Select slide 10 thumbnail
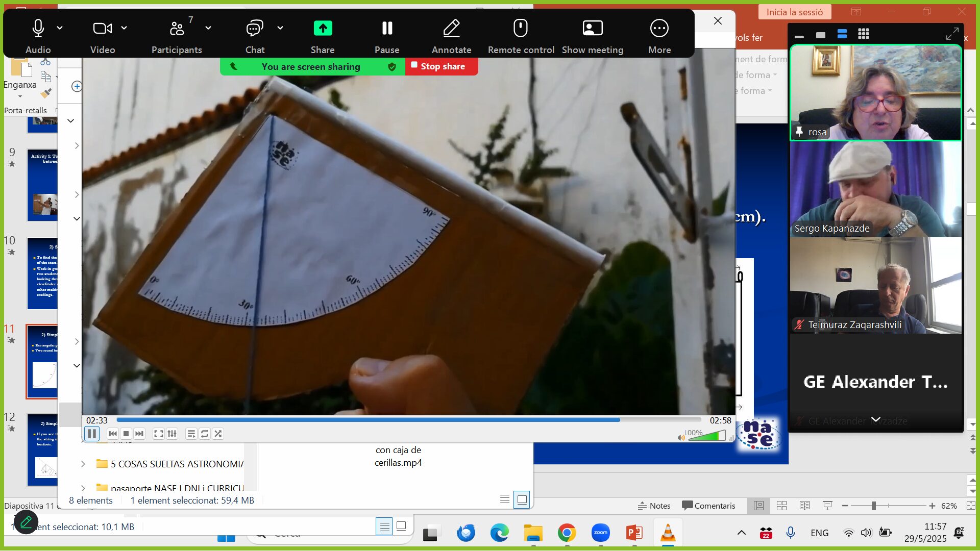The width and height of the screenshot is (980, 551). click(x=42, y=273)
